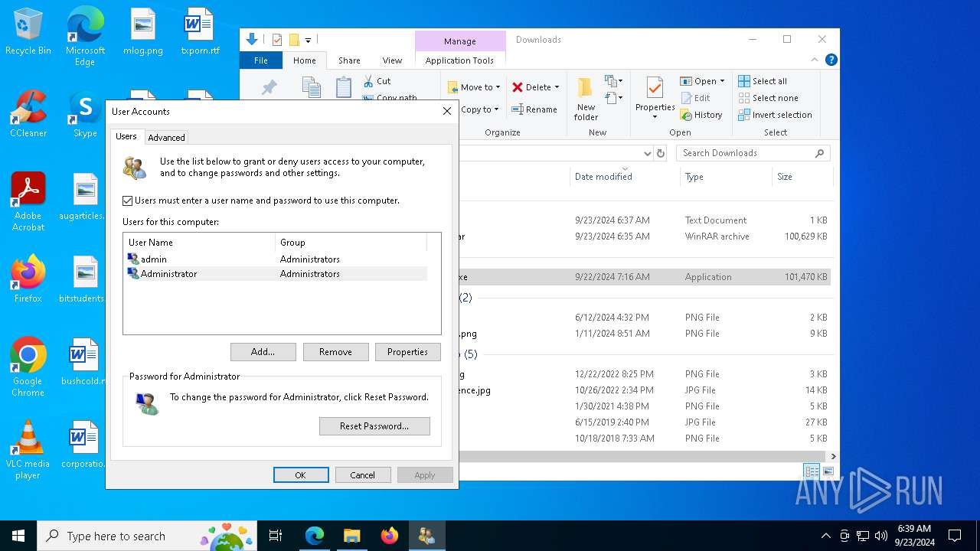Click the Group column header in the user list
This screenshot has width=980, height=551.
point(351,243)
